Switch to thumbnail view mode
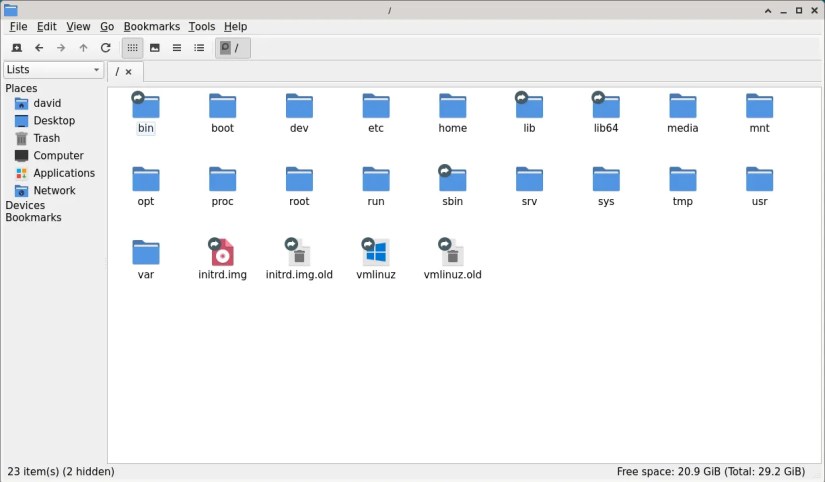 tap(155, 48)
